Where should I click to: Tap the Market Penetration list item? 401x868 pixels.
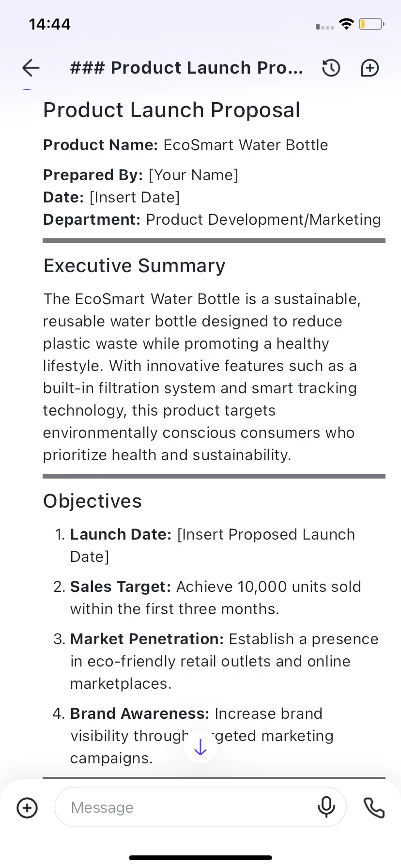216,661
